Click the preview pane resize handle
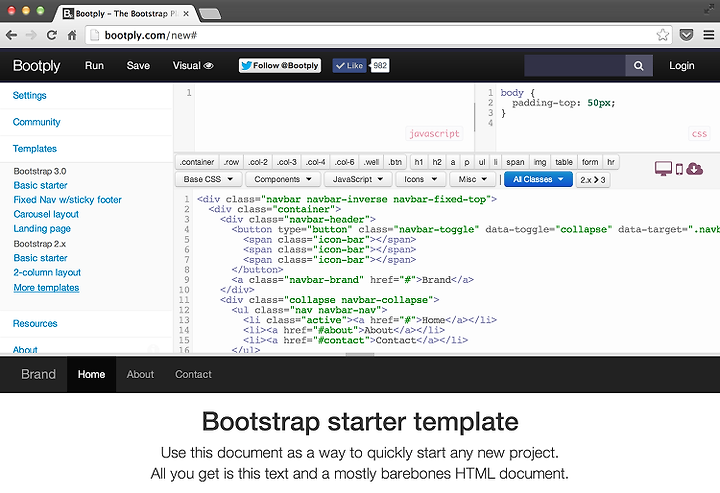720x493 pixels. coord(360,354)
